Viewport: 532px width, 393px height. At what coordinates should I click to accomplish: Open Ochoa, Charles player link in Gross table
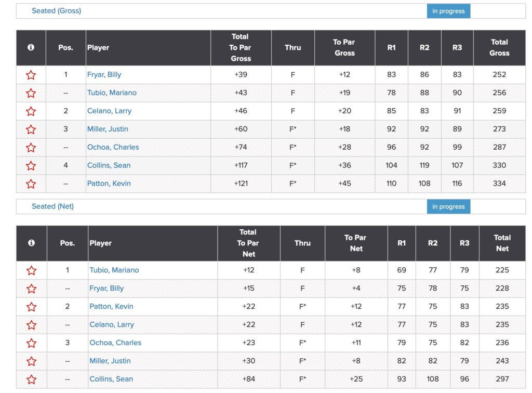coord(113,147)
